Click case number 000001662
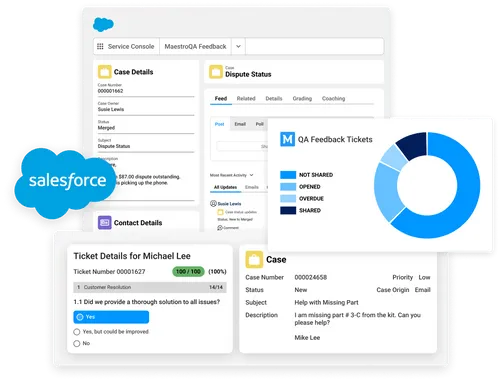500x382 pixels. coord(110,91)
